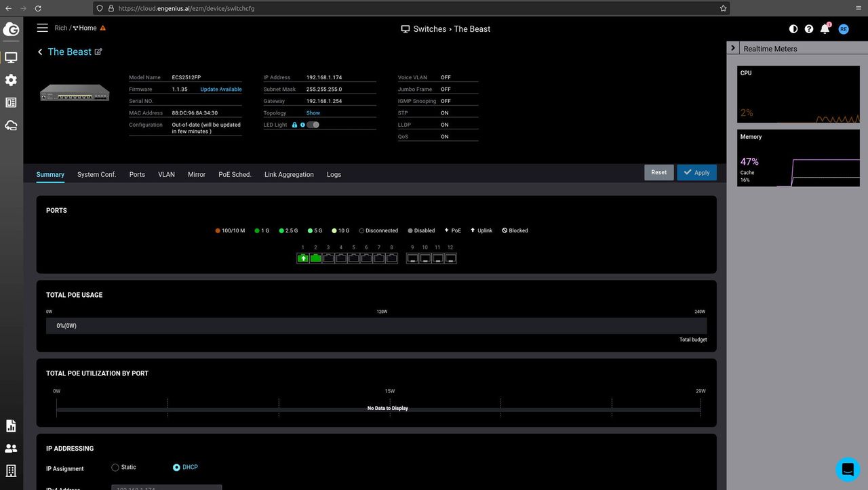This screenshot has width=868, height=490.
Task: Open the chat support bubble
Action: pos(848,469)
